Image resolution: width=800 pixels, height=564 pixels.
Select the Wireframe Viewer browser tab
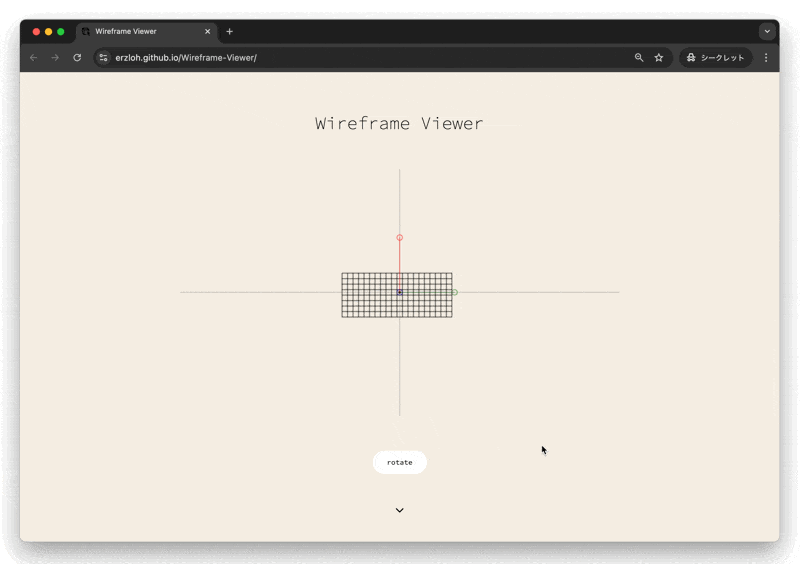coord(140,31)
